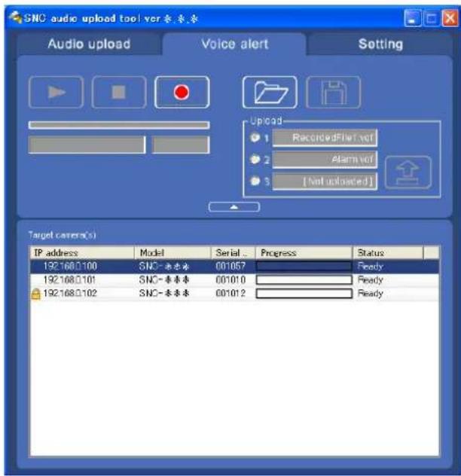Image resolution: width=461 pixels, height=476 pixels.
Task: Click the wide gray time display field
Action: pyautogui.click(x=87, y=145)
